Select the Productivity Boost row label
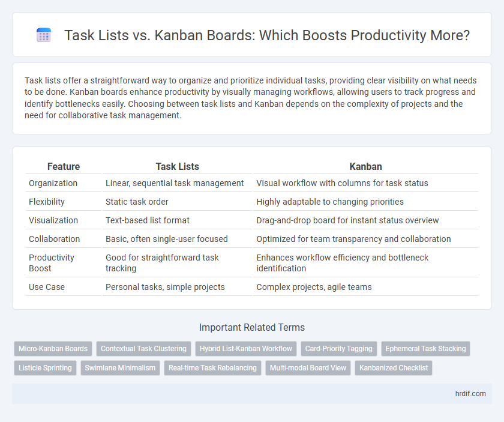504x422 pixels. 52,263
